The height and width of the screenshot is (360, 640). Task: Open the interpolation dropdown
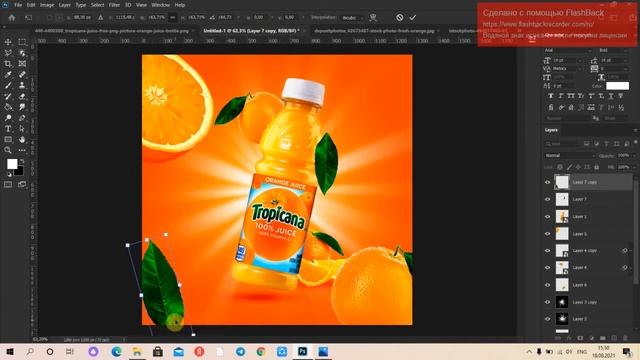(351, 18)
